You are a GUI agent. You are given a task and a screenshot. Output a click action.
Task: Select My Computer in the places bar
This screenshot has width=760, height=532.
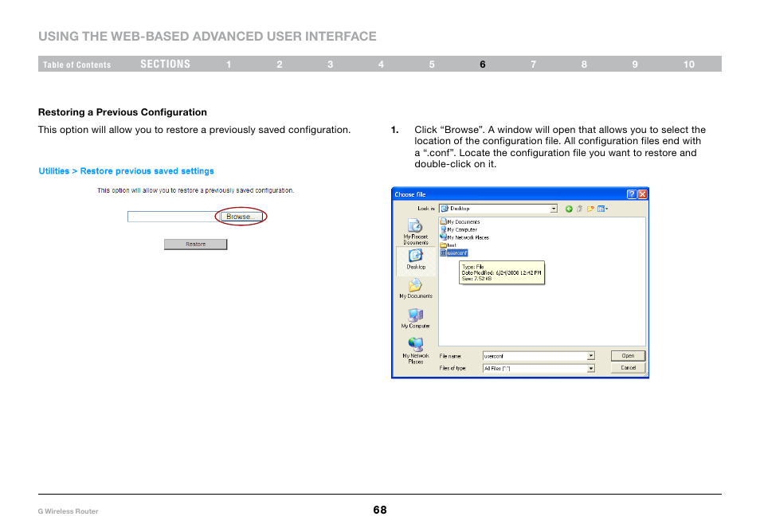tap(415, 319)
